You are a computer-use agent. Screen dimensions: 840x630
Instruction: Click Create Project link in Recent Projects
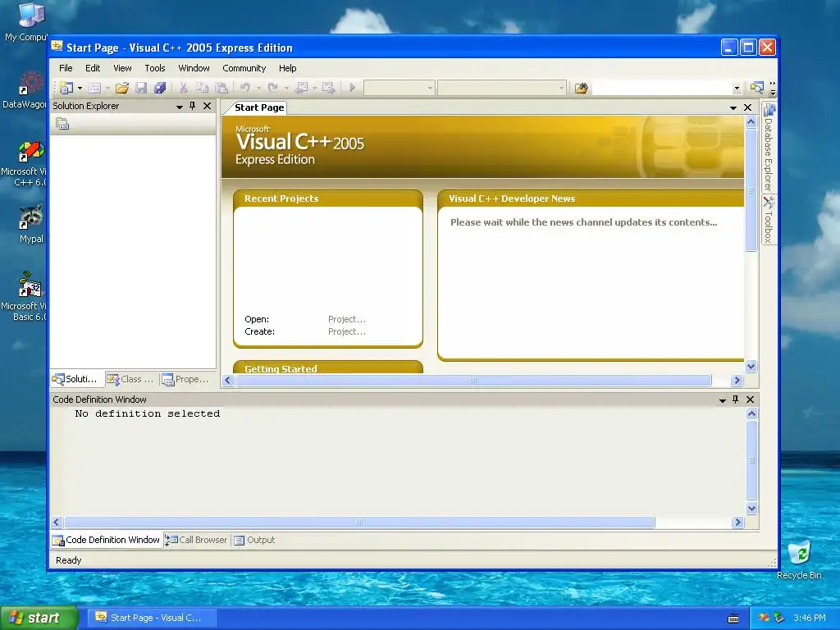[x=347, y=331]
